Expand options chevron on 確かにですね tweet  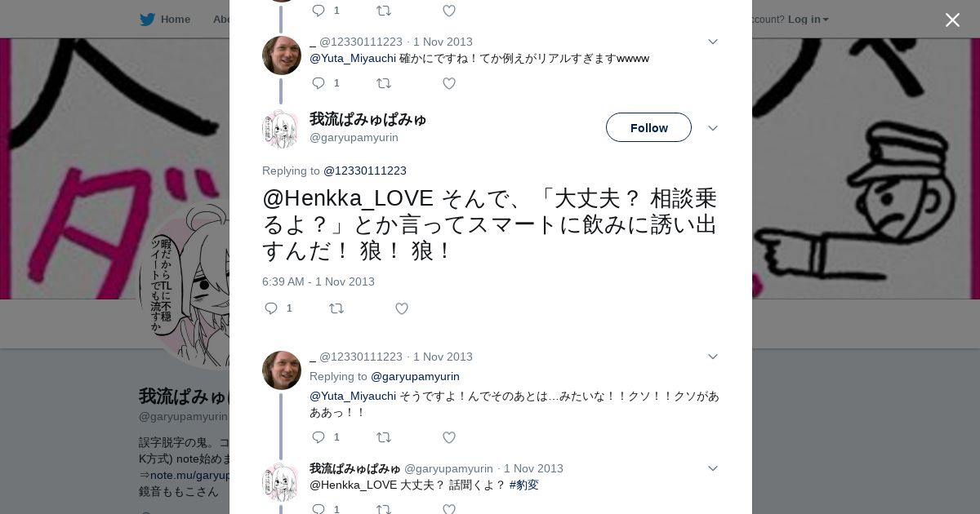click(712, 42)
